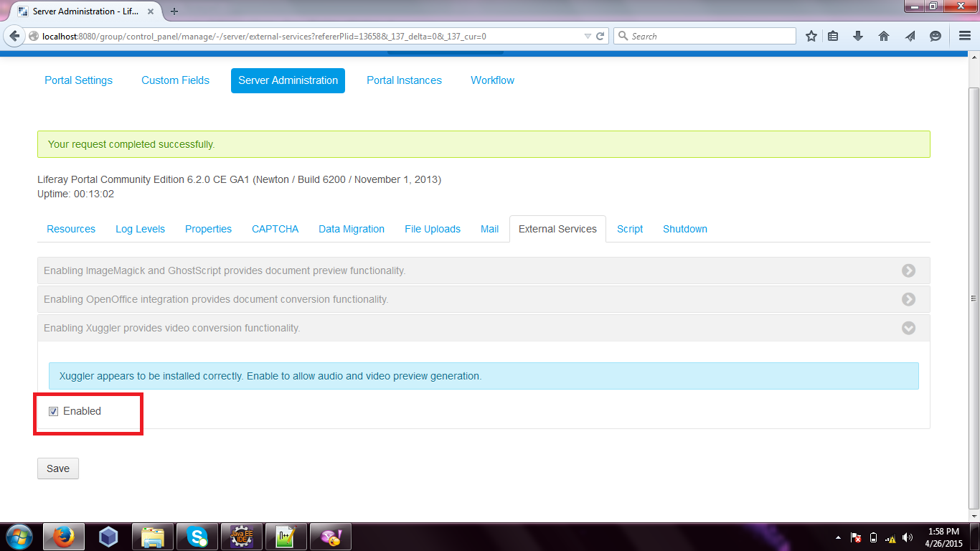Switch to the CAPTCHA tab

275,228
